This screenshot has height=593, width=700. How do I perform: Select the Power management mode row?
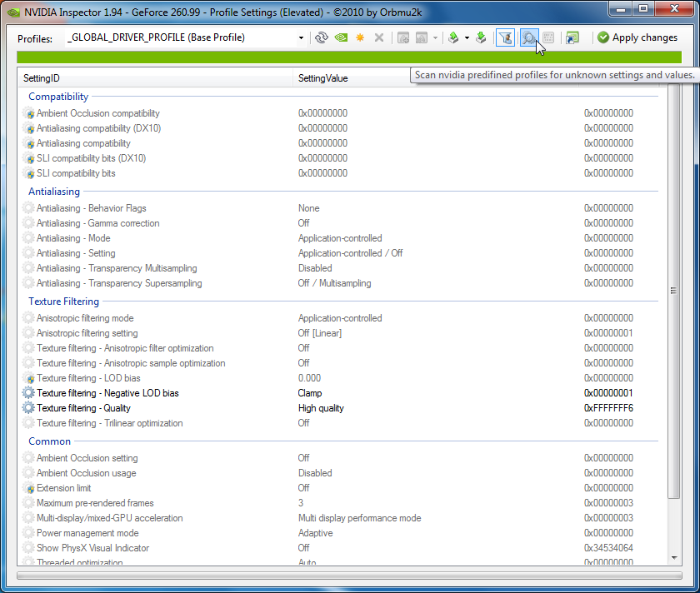(x=87, y=533)
